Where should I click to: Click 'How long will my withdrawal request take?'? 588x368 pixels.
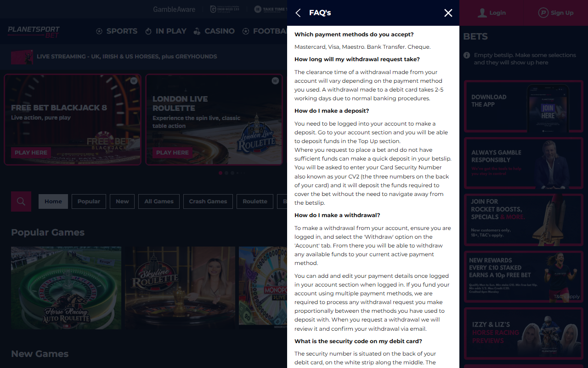pos(357,59)
